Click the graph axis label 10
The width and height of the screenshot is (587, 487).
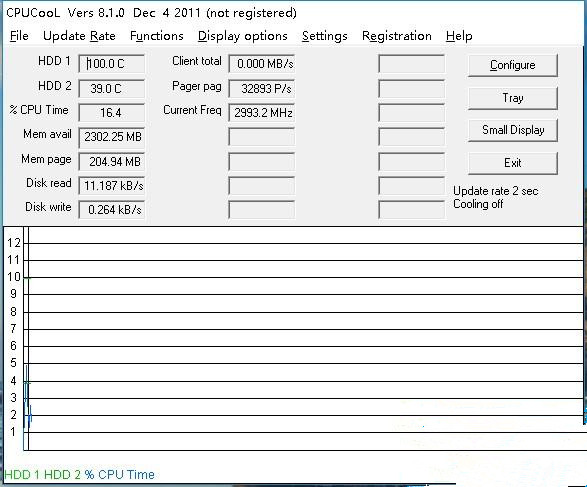[14, 277]
